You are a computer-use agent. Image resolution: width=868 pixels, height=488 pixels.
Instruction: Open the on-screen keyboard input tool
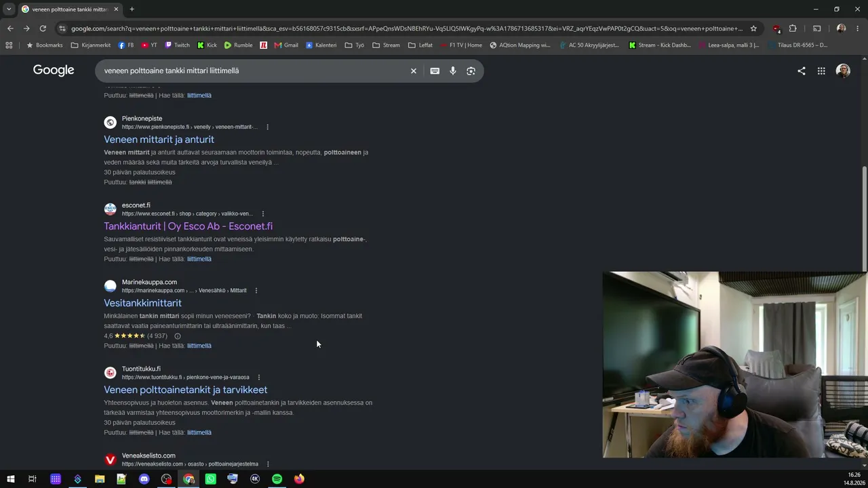coord(435,71)
